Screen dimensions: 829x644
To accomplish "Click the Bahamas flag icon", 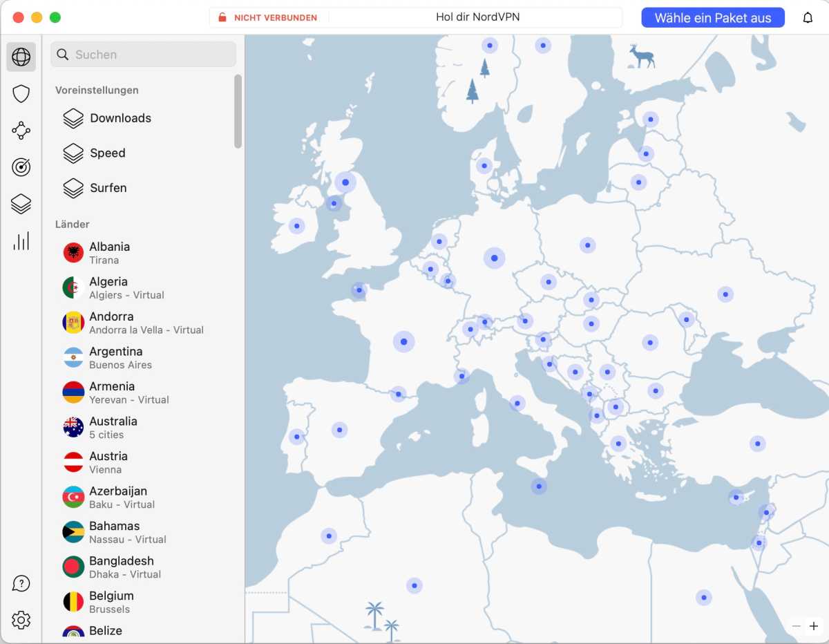I will (x=73, y=532).
